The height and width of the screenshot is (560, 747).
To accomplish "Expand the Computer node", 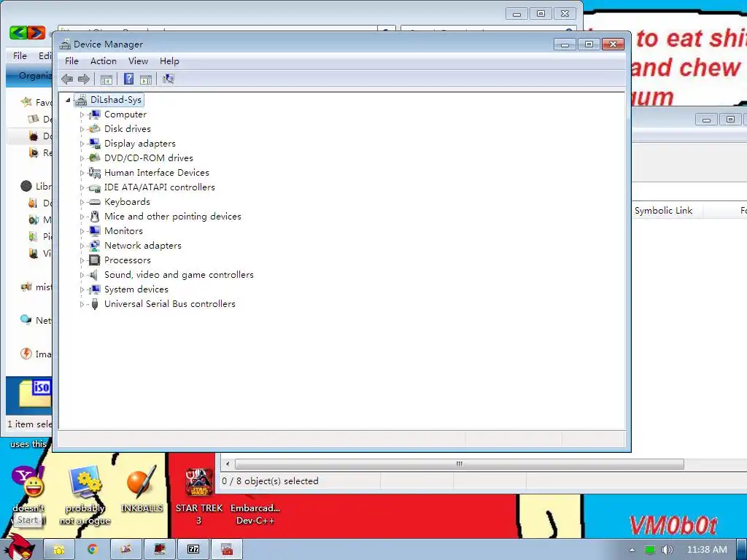I will pos(82,114).
